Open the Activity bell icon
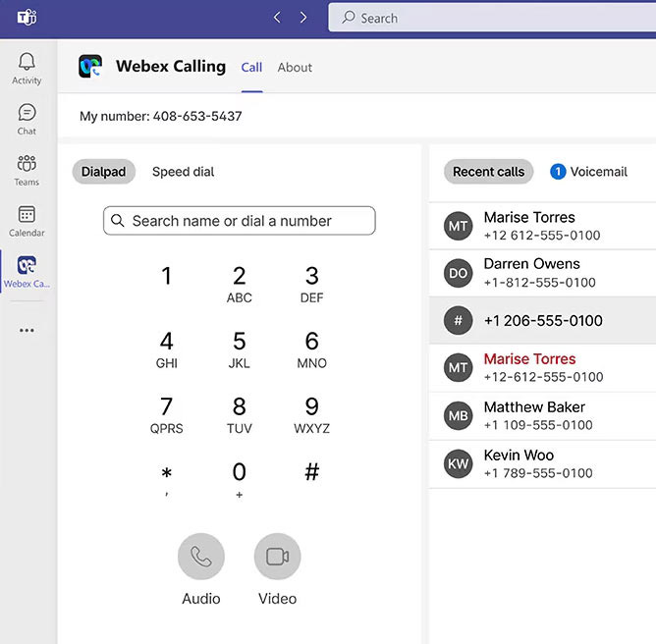This screenshot has height=644, width=656. coord(27,68)
